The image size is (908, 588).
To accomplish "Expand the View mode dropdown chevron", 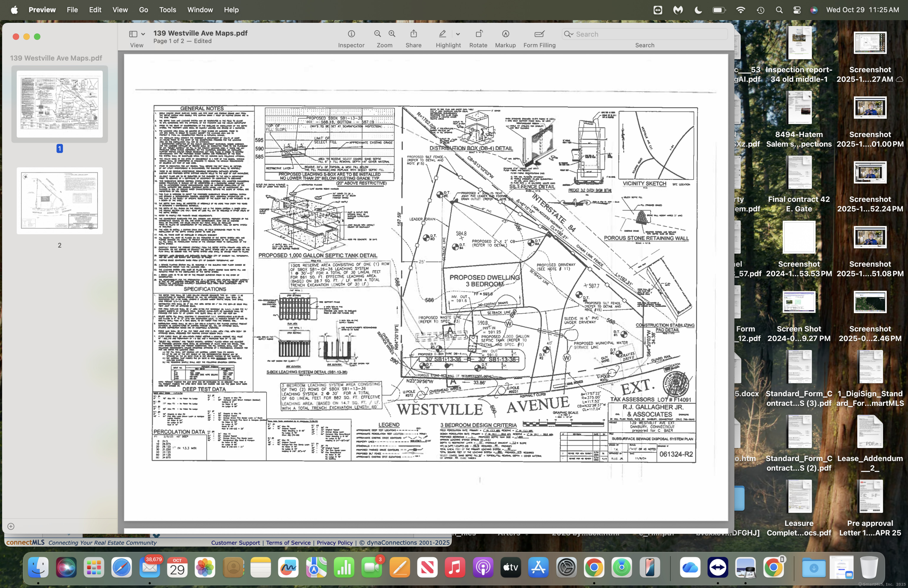I will point(143,34).
